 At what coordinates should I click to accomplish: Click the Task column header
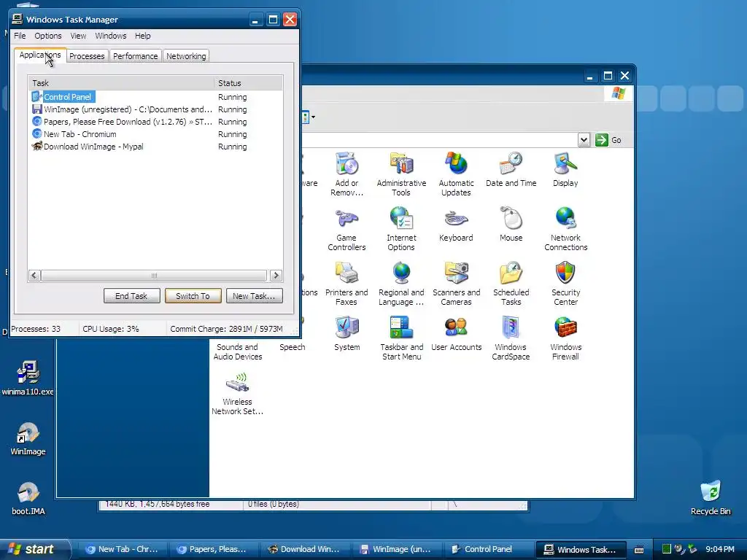(121, 83)
